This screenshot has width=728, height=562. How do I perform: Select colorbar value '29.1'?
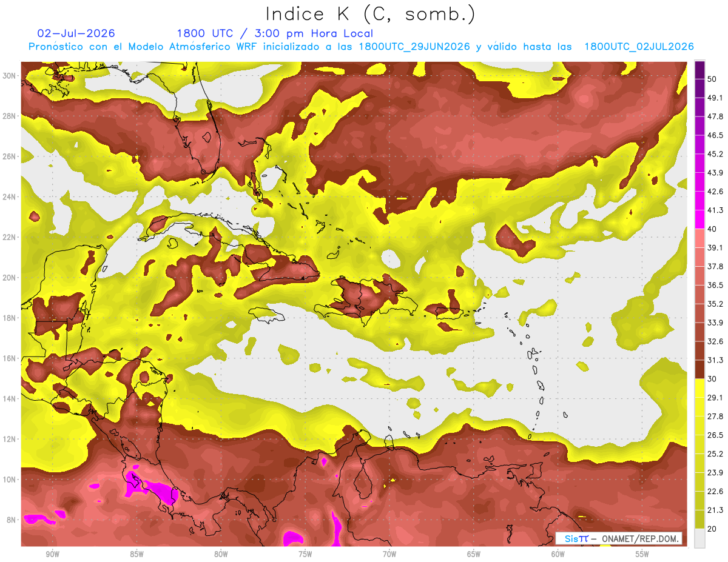[x=715, y=398]
